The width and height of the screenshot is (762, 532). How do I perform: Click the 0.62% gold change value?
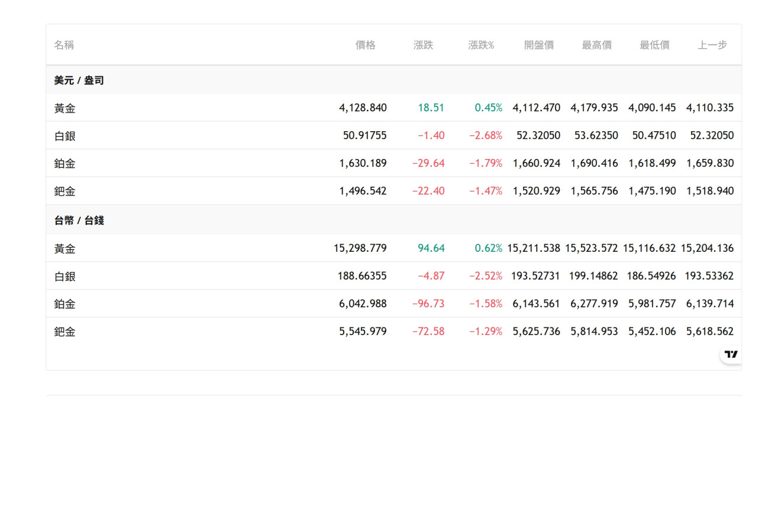(x=488, y=248)
